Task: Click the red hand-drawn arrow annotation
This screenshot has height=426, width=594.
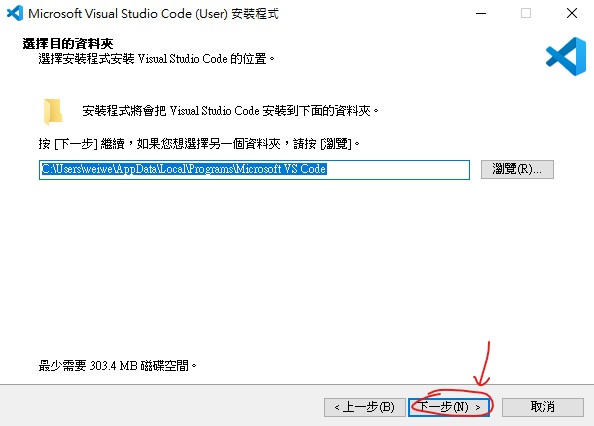Action: [483, 364]
